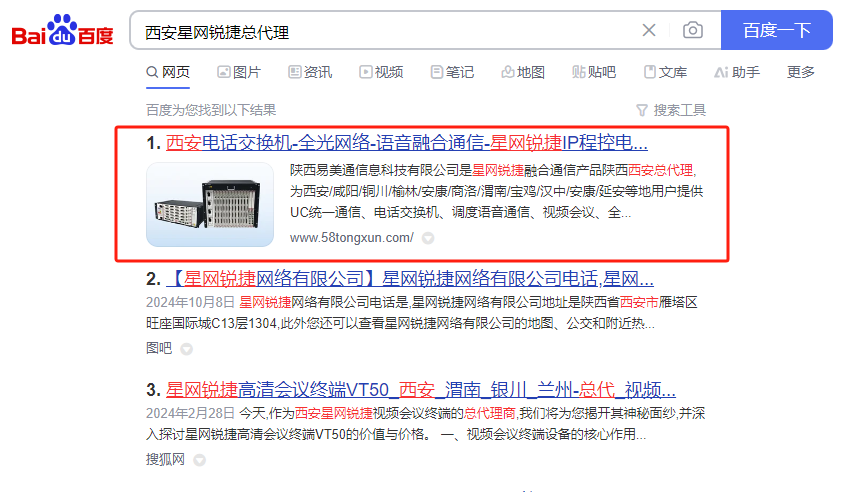Click the telephone switch equipment thumbnail
Image resolution: width=844 pixels, height=492 pixels.
coord(210,205)
